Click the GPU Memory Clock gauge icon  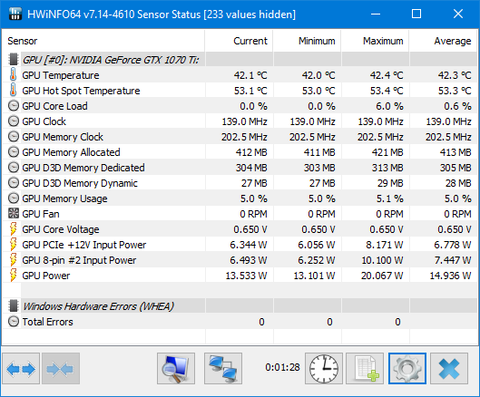[x=13, y=137]
